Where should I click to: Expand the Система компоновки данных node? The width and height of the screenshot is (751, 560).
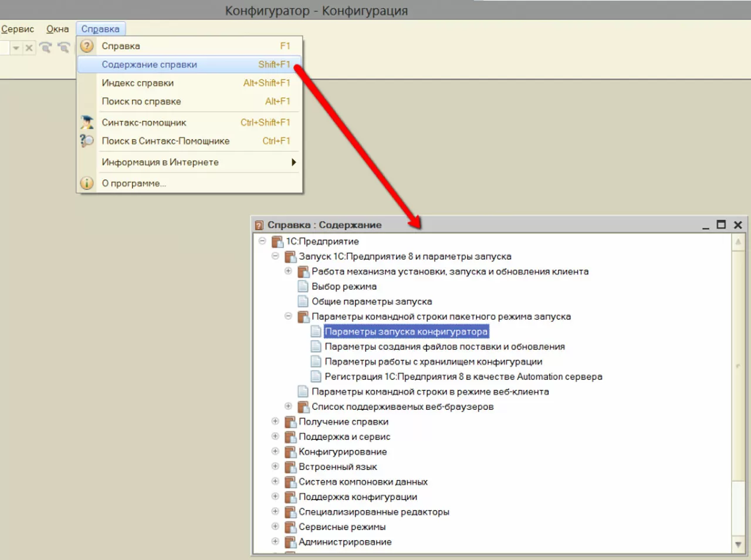275,481
